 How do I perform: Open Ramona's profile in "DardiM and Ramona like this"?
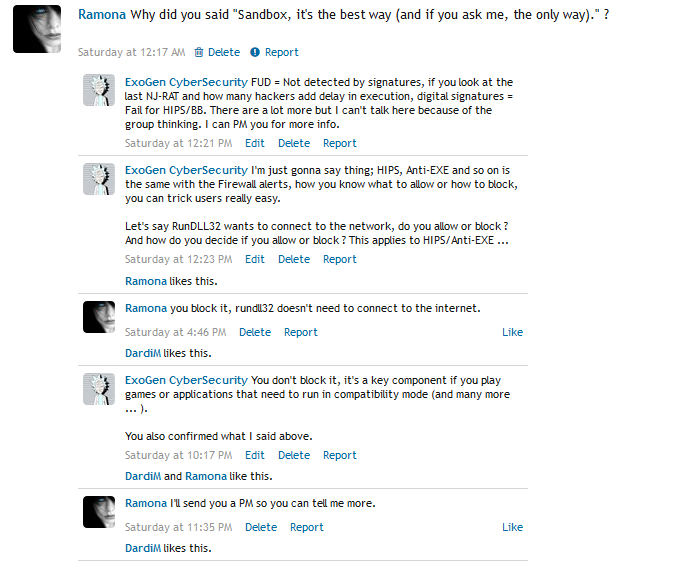[205, 476]
